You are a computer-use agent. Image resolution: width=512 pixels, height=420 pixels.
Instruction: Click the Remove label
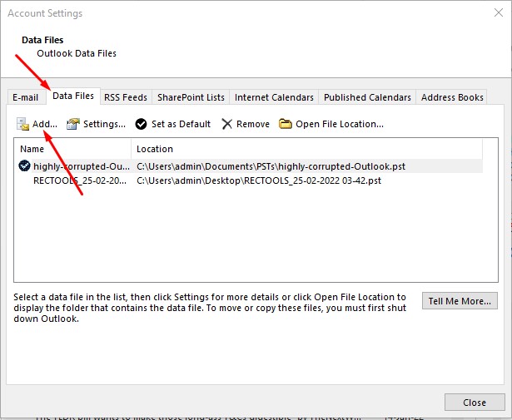coord(253,124)
